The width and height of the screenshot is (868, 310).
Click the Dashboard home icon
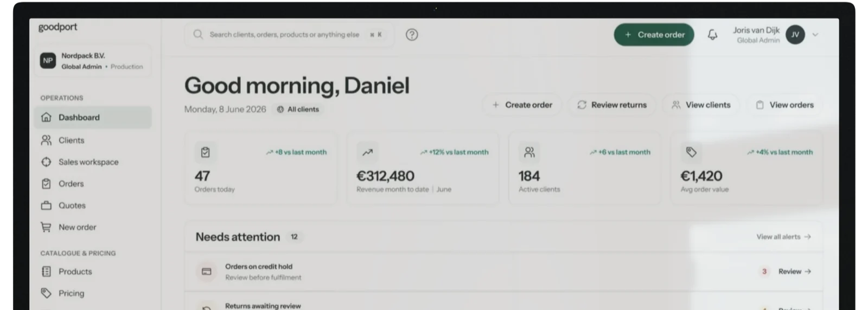[x=46, y=117]
